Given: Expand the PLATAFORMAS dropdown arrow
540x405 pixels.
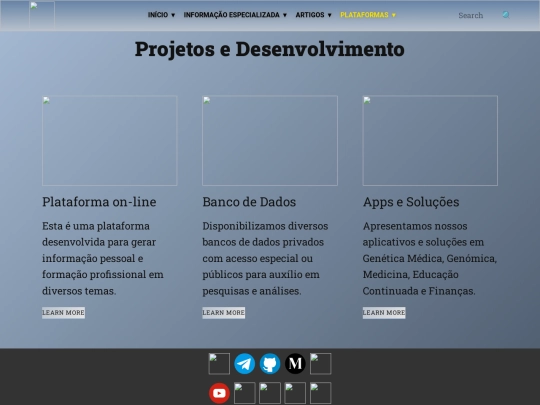Looking at the screenshot, I should click(x=394, y=15).
